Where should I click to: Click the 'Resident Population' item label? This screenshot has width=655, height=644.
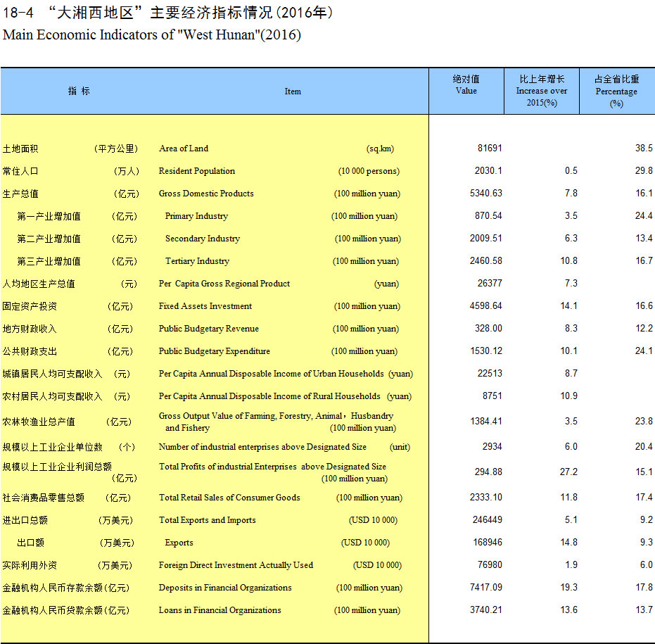[x=197, y=171]
